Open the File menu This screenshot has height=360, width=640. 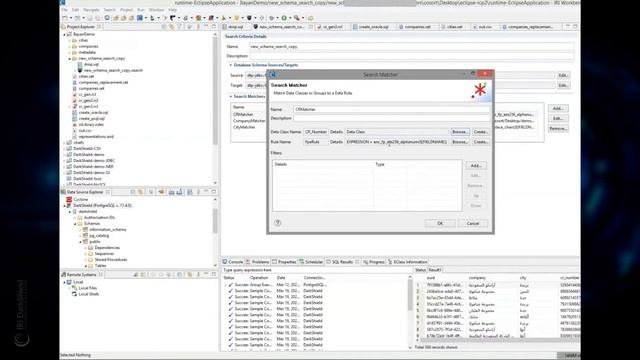click(64, 9)
